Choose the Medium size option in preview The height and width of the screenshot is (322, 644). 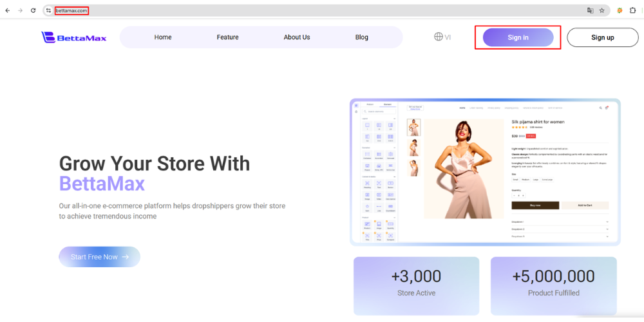click(x=526, y=180)
